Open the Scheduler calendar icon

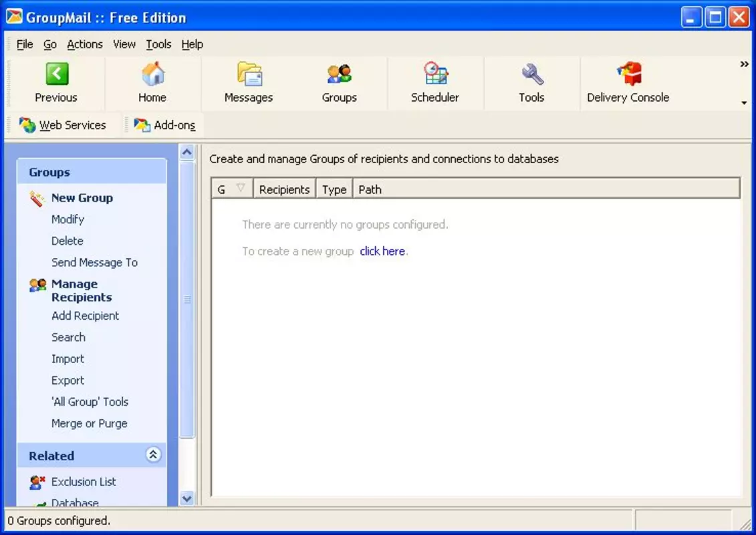coord(436,74)
